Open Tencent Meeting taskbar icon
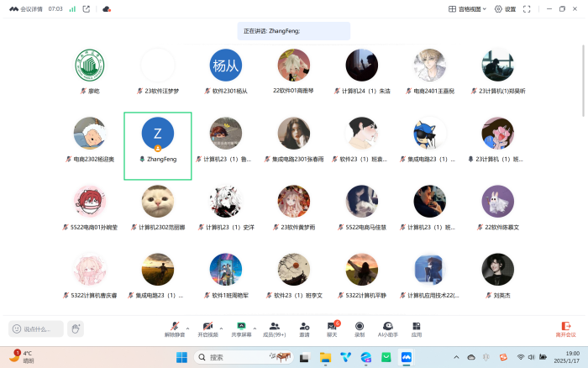 [407, 357]
